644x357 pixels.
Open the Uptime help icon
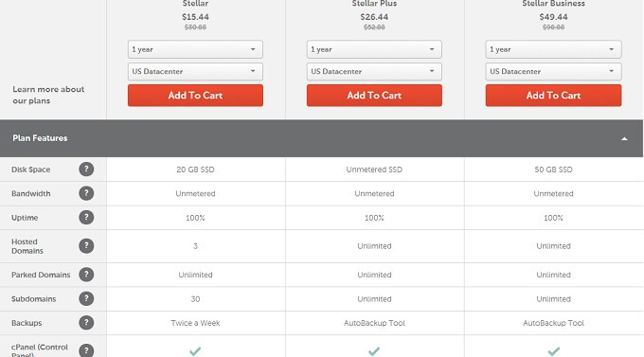click(x=86, y=217)
